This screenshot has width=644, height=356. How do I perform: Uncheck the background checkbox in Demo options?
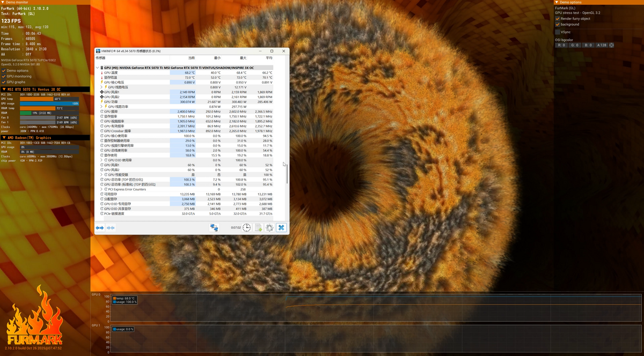(x=558, y=25)
